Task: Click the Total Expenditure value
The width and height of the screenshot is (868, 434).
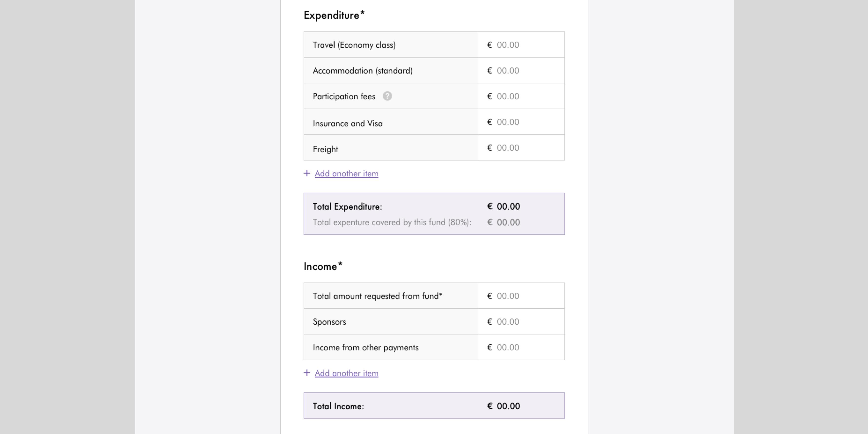Action: coord(503,206)
